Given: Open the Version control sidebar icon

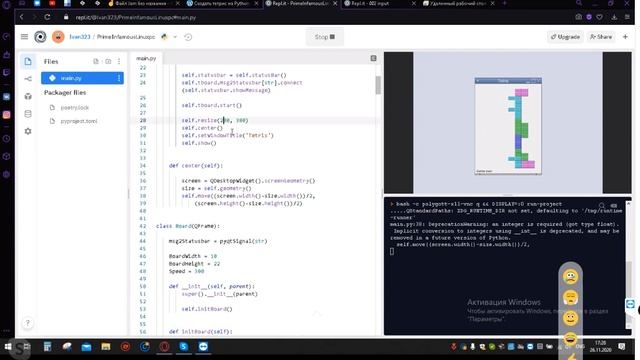Looking at the screenshot, I should [28, 79].
